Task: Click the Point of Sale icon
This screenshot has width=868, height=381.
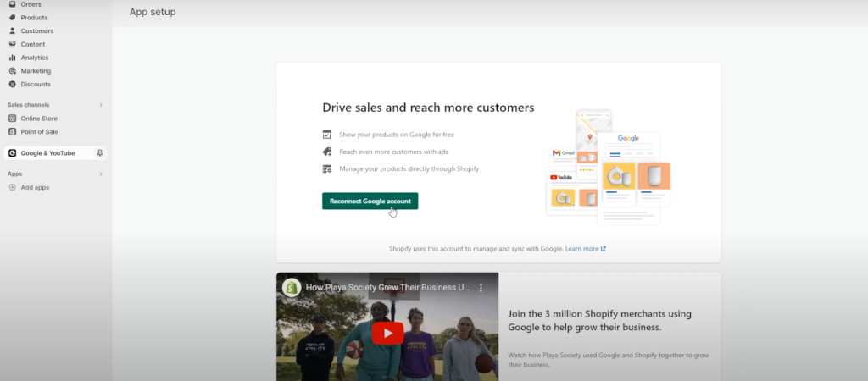Action: click(12, 132)
